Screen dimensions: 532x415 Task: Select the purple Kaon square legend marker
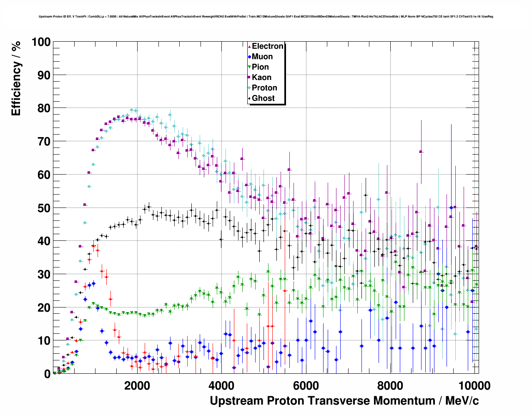[x=249, y=77]
